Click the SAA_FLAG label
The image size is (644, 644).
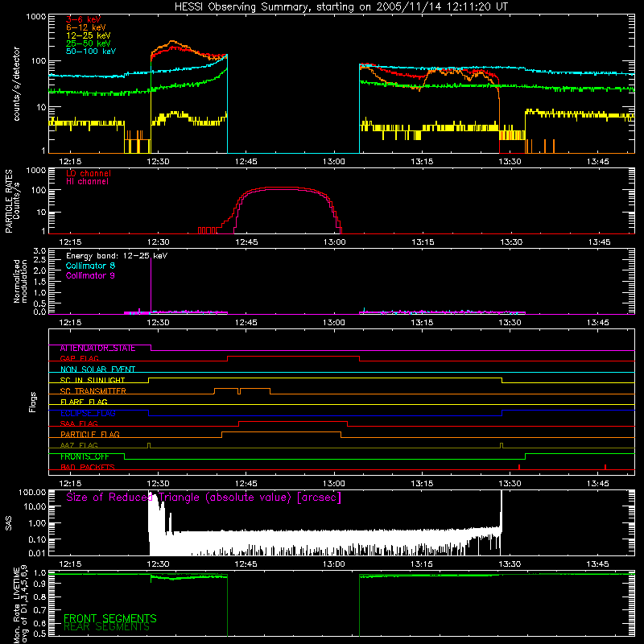(x=79, y=424)
